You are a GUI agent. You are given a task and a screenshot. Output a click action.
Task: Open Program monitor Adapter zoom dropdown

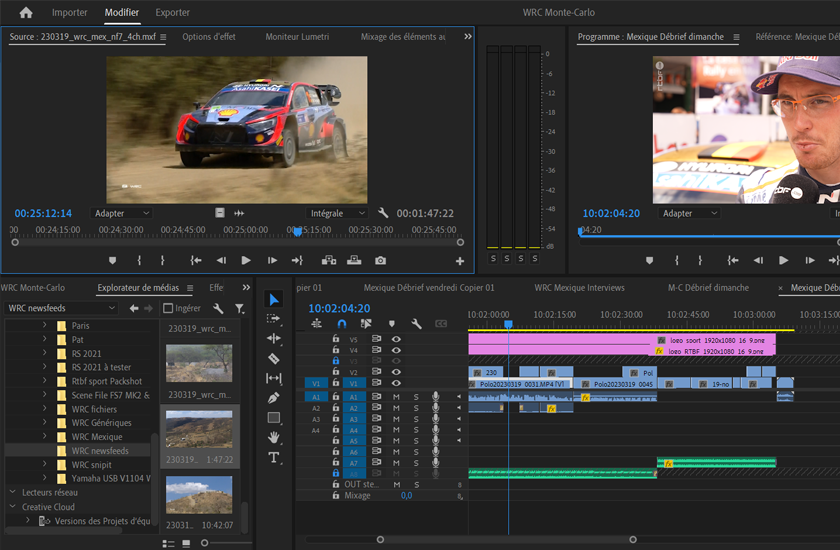coord(689,213)
